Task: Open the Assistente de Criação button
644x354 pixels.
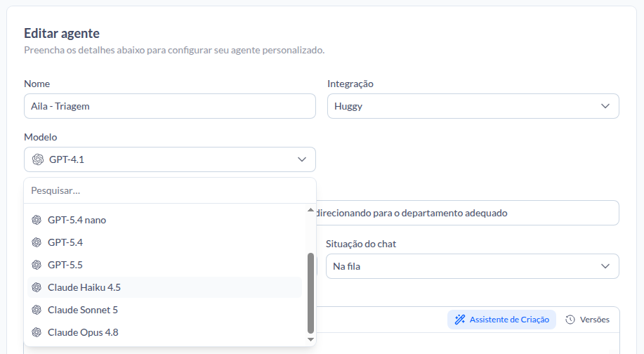Action: click(x=501, y=320)
